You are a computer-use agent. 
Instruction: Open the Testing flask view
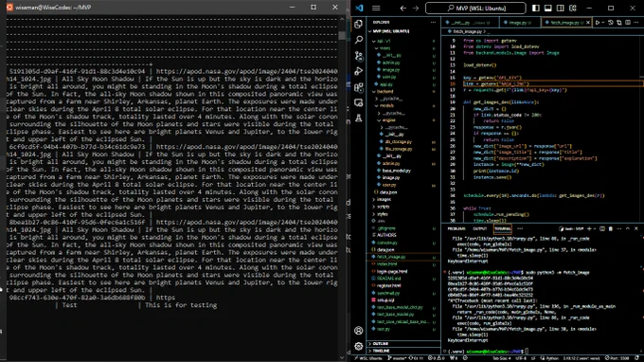pyautogui.click(x=359, y=118)
